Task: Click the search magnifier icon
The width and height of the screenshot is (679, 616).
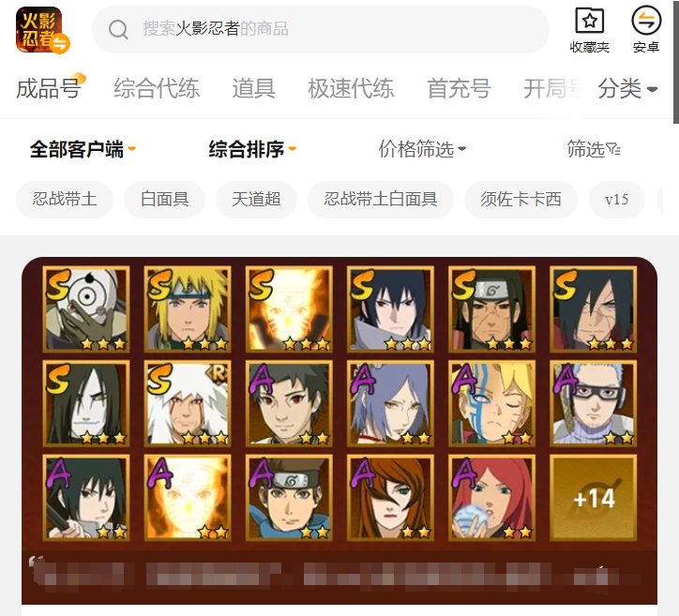Action: coord(118,29)
